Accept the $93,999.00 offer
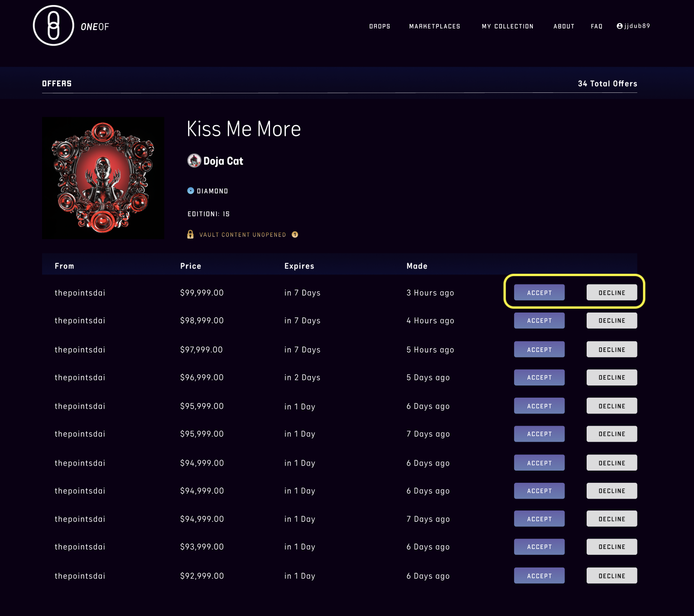This screenshot has width=694, height=616. [540, 547]
